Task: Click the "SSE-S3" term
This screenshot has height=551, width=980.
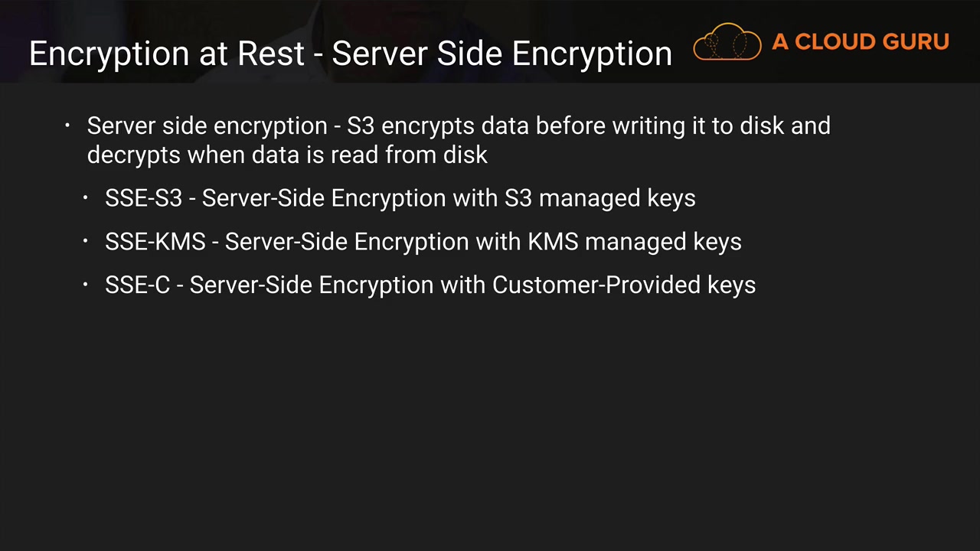Action: pos(143,198)
